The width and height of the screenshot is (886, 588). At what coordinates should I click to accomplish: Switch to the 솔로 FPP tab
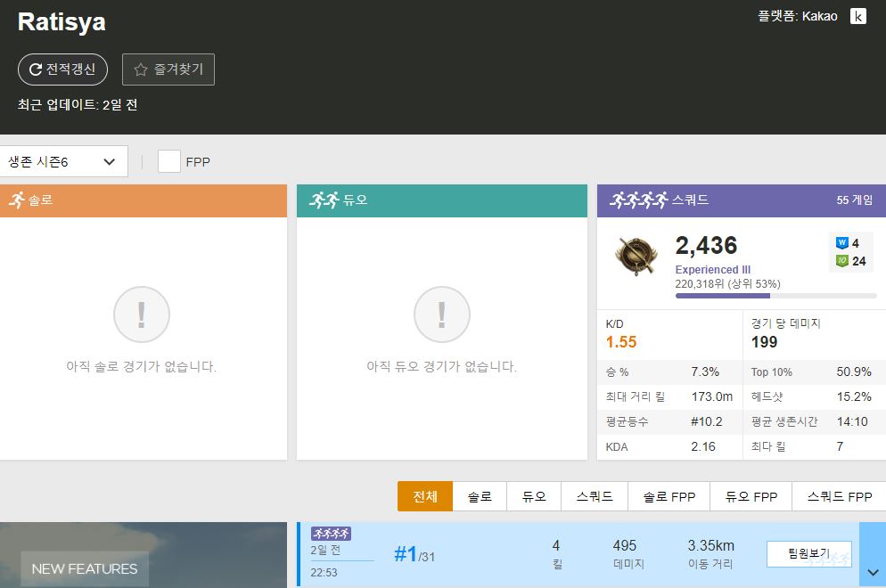(x=669, y=496)
